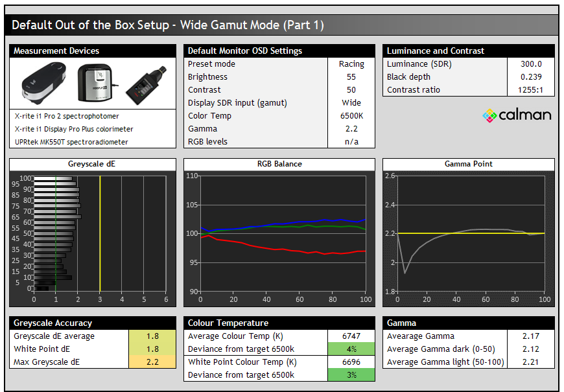This screenshot has height=392, width=564.
Task: Click the 6500K Color Temp setting value
Action: [351, 116]
